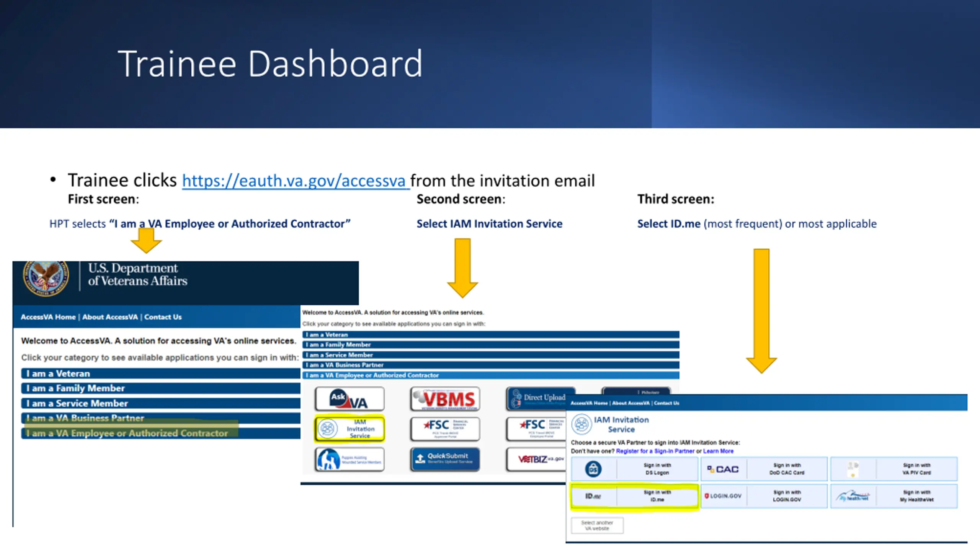Sign in with highlighted ID.me option
This screenshot has height=551, width=980.
coord(634,496)
